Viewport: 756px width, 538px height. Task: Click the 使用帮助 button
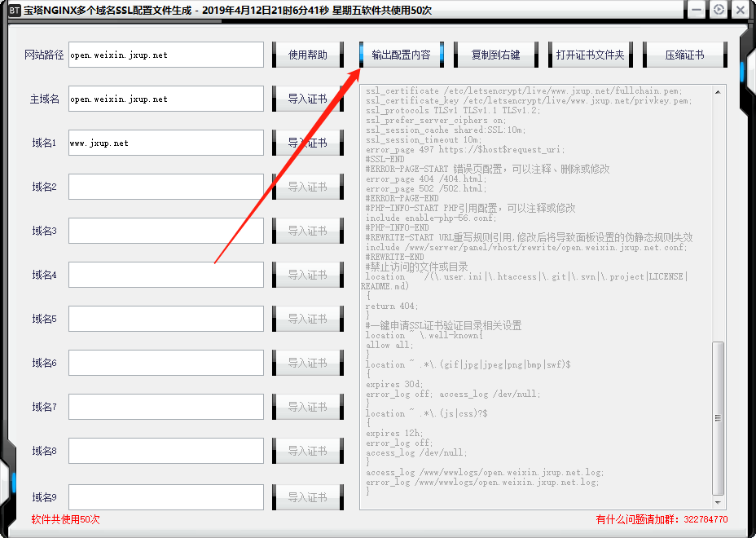click(x=308, y=55)
